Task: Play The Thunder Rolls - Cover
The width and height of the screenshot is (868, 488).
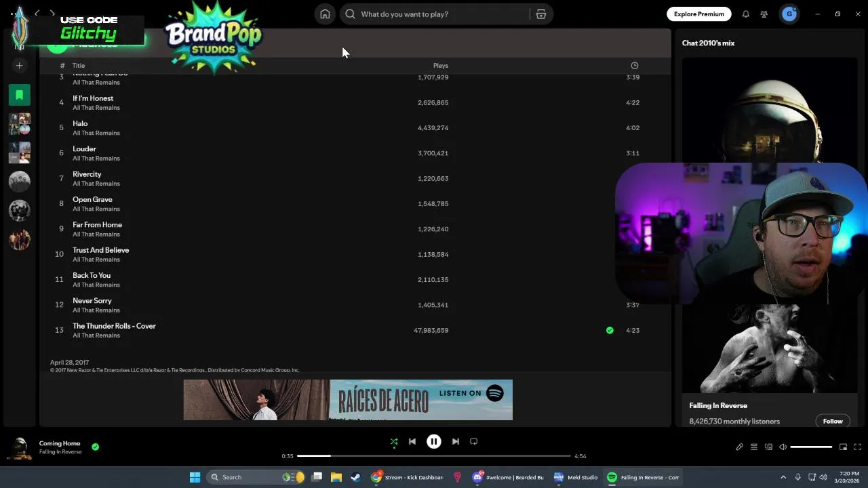Action: [114, 326]
